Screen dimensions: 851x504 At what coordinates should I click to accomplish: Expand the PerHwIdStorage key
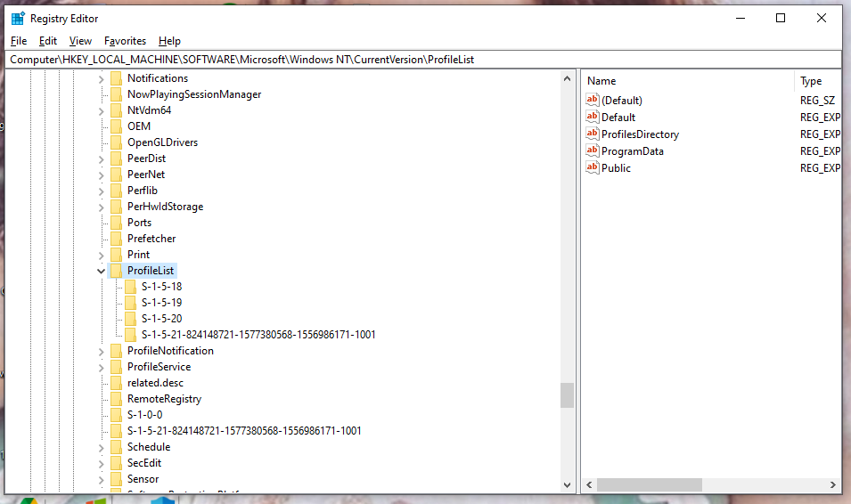[x=101, y=207]
